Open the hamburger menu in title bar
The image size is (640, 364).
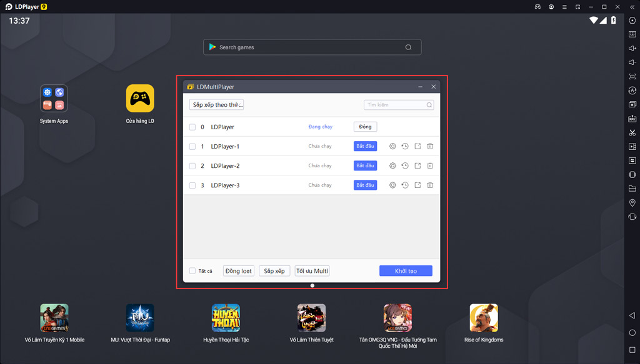(x=566, y=7)
